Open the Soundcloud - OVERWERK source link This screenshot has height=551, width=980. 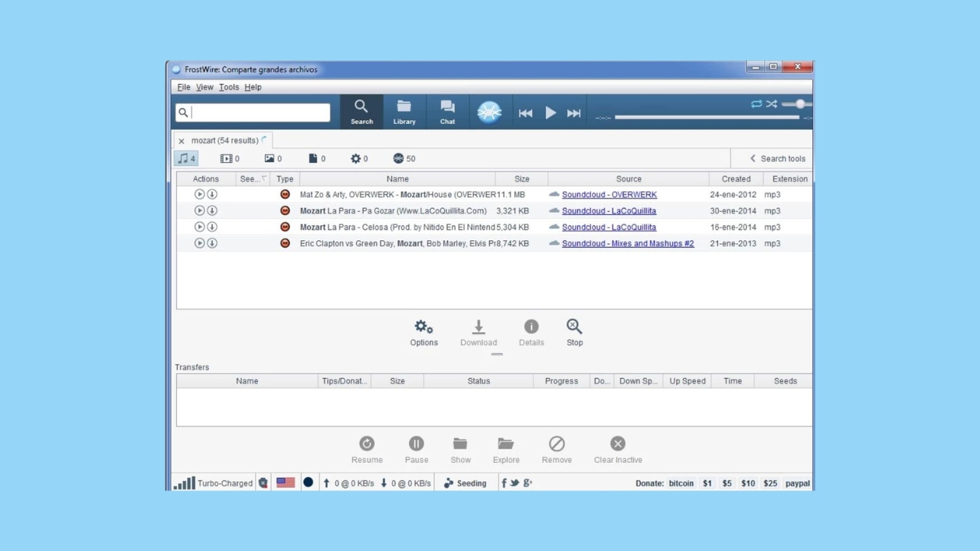[x=609, y=194]
